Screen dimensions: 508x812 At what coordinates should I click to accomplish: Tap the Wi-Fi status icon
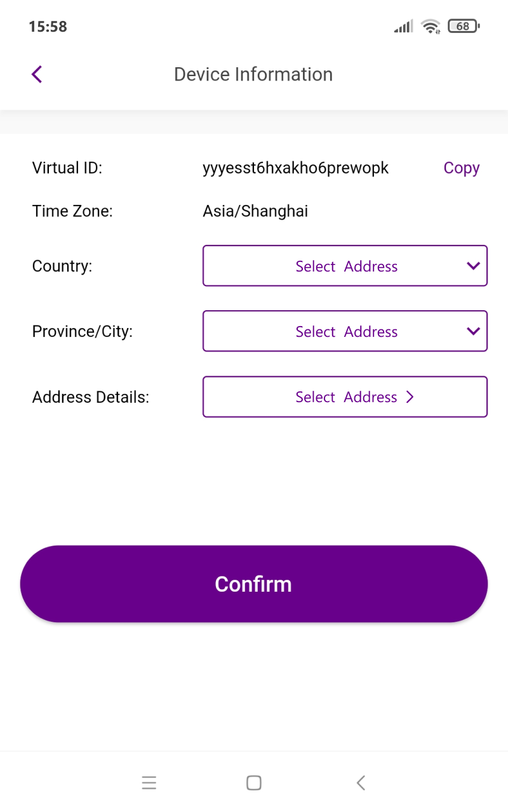coord(431,27)
